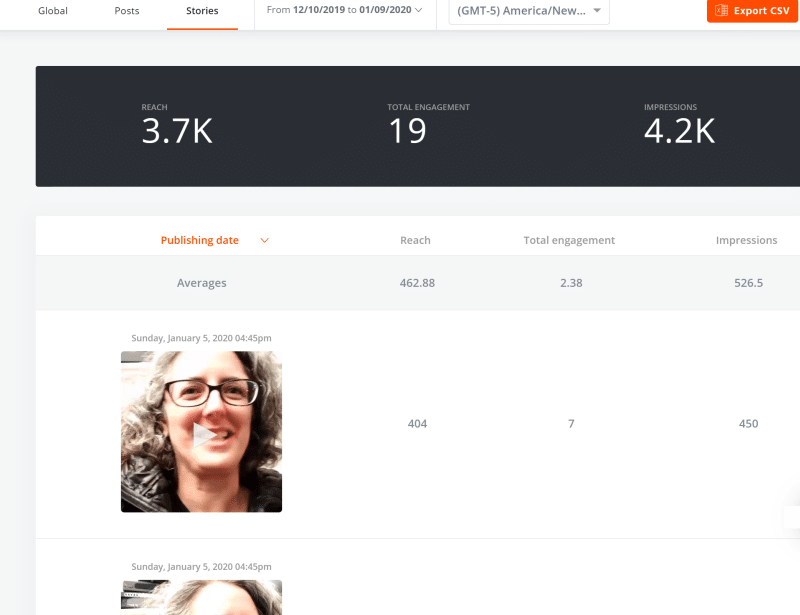This screenshot has width=800, height=615.
Task: Click the Impressions 4.2K summary stat
Action: click(x=679, y=131)
